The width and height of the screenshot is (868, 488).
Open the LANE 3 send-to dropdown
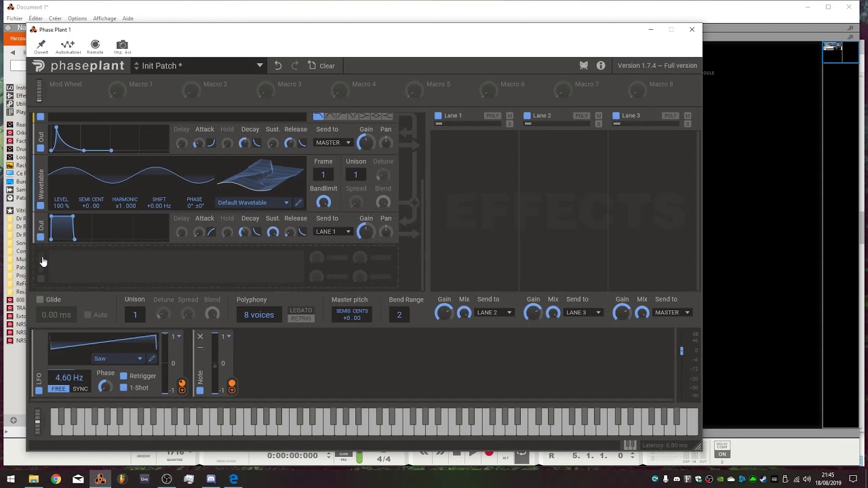(x=583, y=312)
